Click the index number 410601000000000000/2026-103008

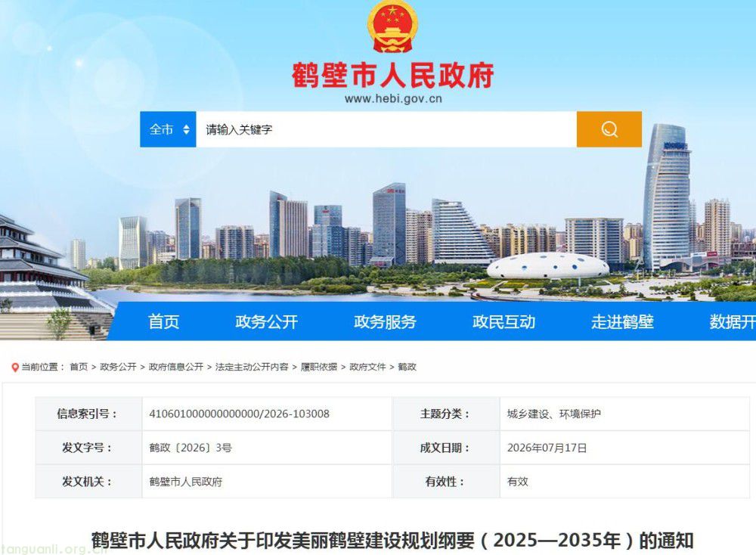click(239, 414)
